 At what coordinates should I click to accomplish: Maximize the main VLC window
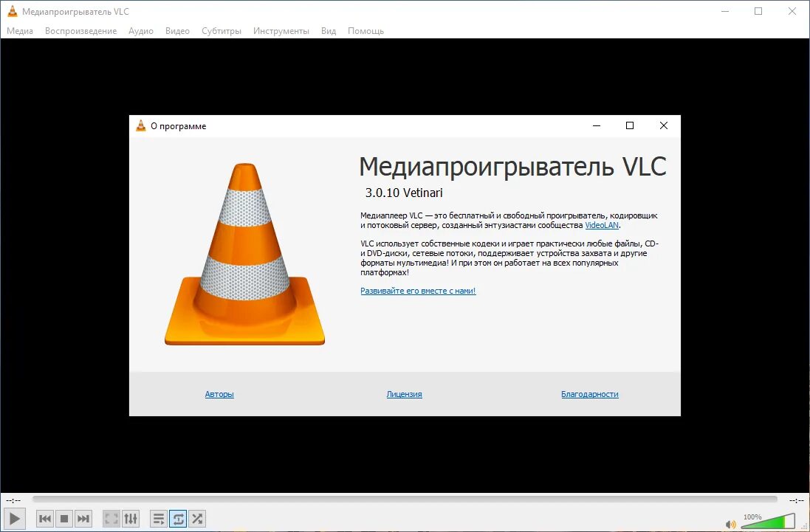click(x=758, y=11)
